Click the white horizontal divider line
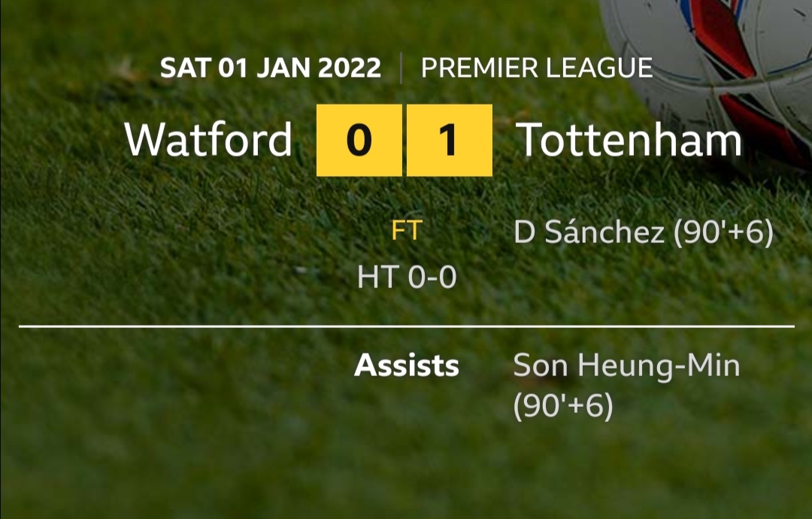The height and width of the screenshot is (519, 812). pyautogui.click(x=407, y=326)
